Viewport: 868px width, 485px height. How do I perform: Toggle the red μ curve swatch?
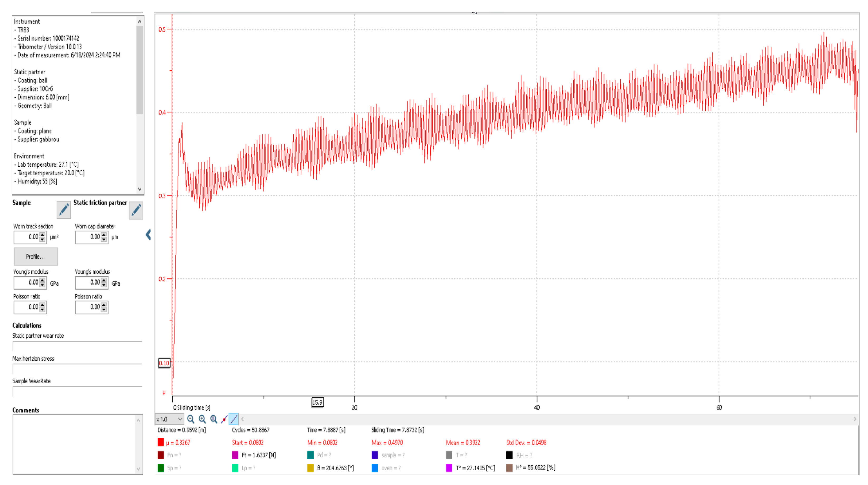[x=161, y=443]
